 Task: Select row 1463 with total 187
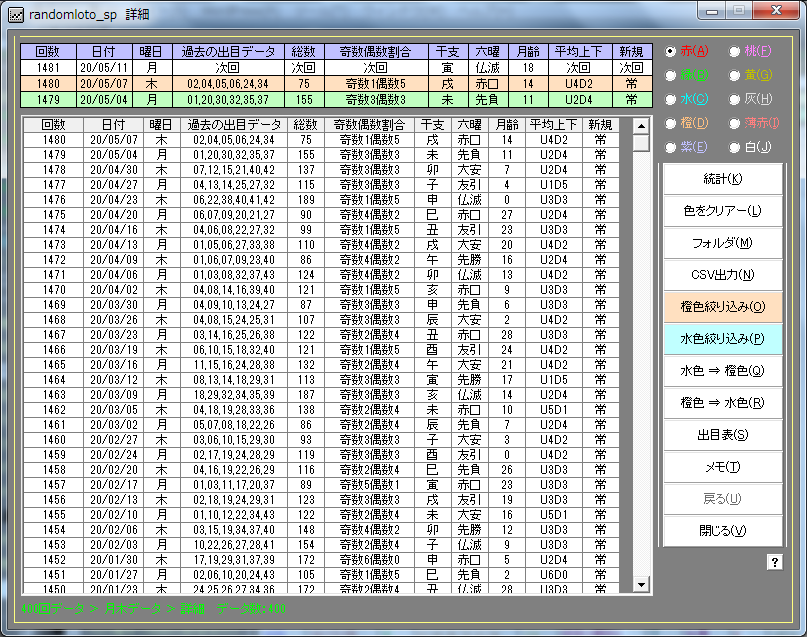(x=322, y=395)
